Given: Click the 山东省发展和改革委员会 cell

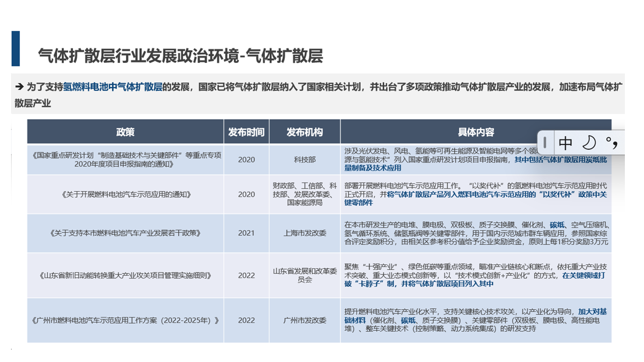Looking at the screenshot, I should 304,275.
